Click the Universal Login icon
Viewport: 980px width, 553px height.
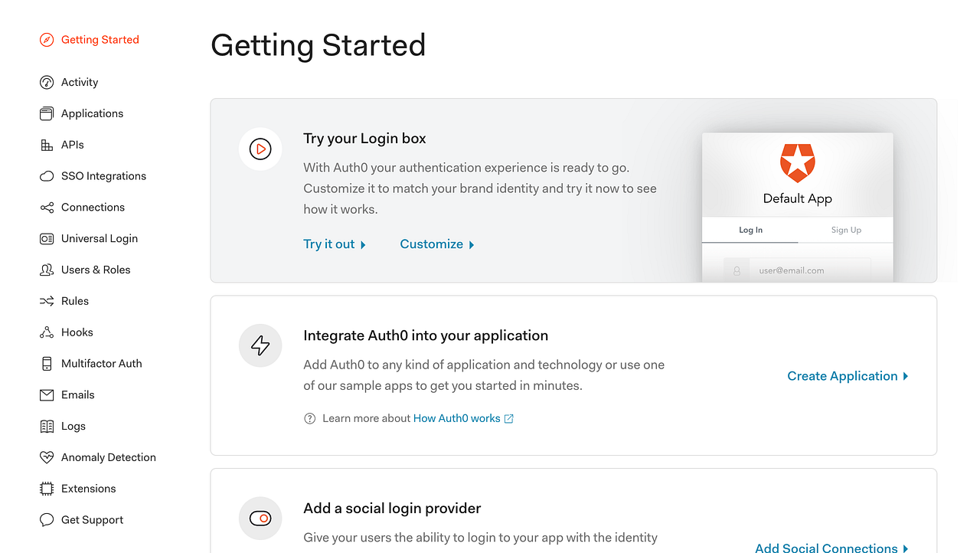tap(47, 238)
